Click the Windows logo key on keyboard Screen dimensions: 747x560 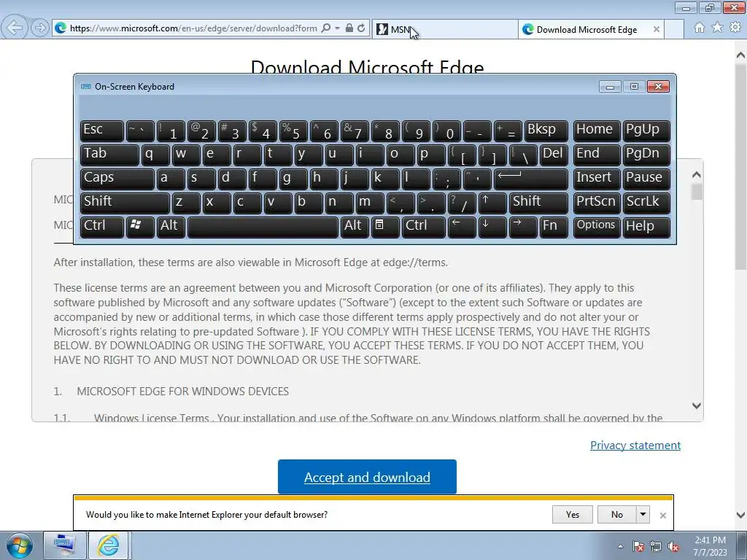click(140, 227)
